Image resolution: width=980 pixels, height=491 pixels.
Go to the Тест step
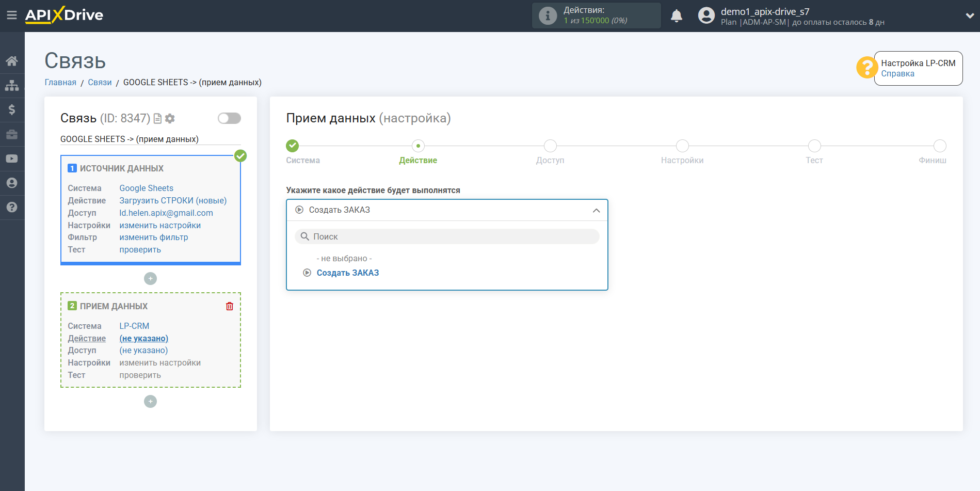tap(814, 146)
